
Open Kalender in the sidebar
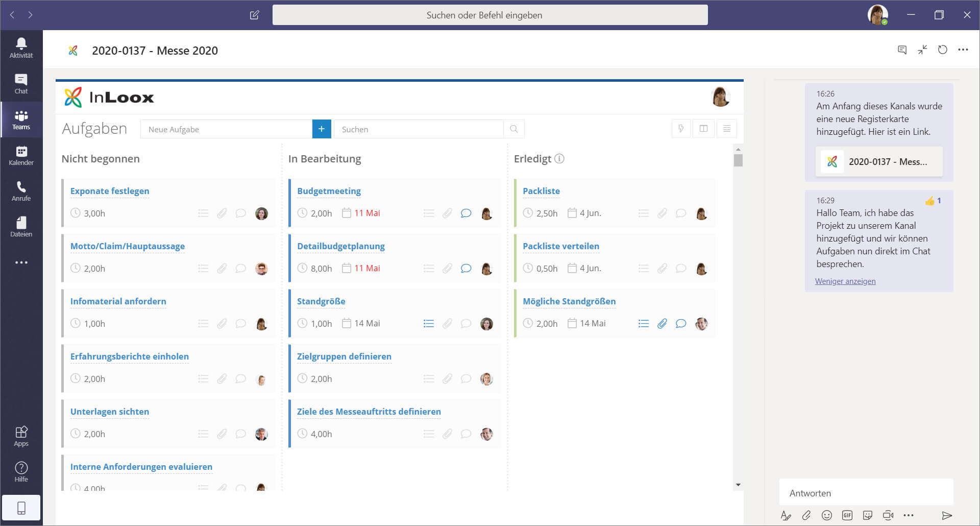pyautogui.click(x=21, y=155)
